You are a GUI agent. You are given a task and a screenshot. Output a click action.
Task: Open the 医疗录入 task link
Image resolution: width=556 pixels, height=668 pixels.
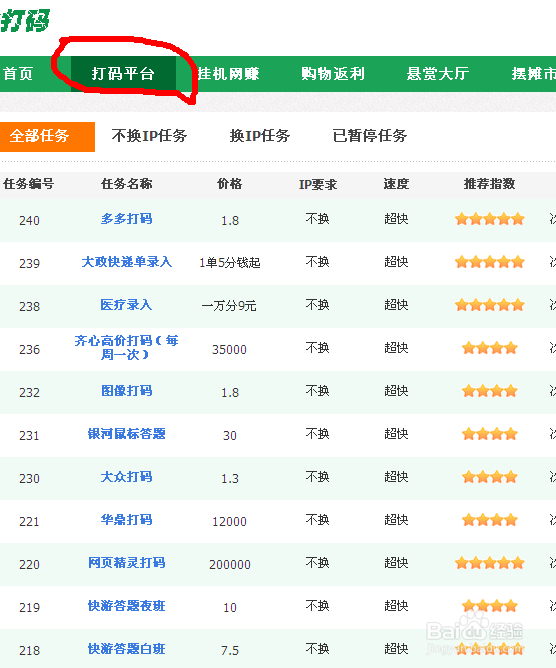tap(127, 305)
